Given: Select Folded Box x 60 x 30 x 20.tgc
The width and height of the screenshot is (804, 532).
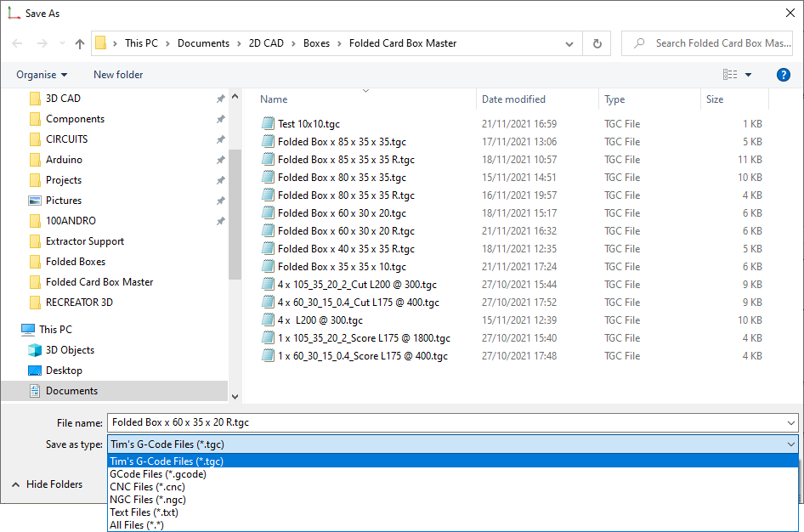Looking at the screenshot, I should (x=342, y=213).
